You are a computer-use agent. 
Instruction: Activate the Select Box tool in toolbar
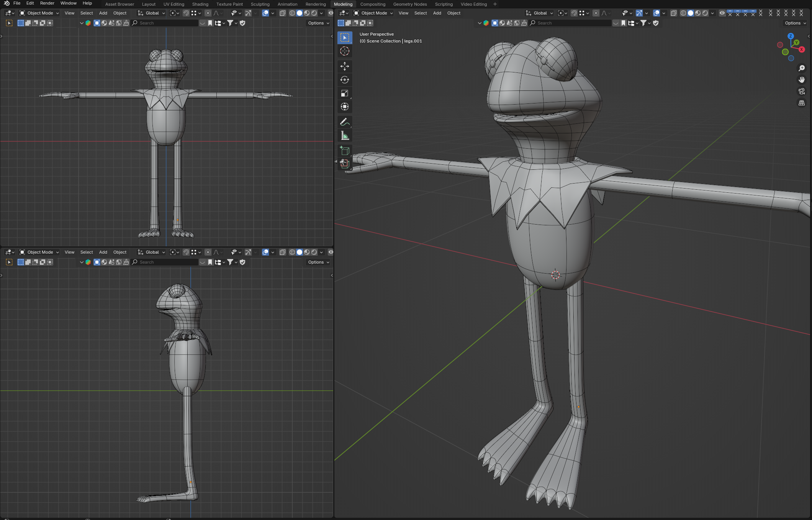345,38
